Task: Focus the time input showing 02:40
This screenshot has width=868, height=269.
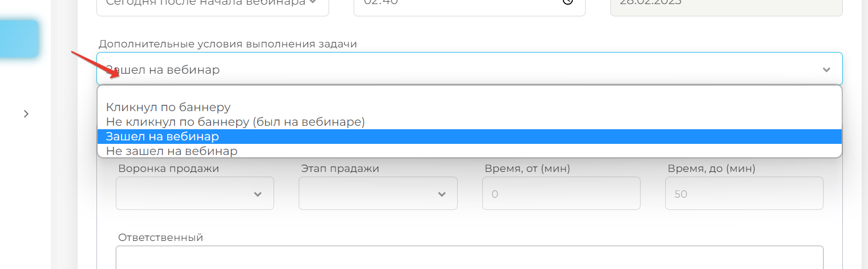Action: pos(456,3)
